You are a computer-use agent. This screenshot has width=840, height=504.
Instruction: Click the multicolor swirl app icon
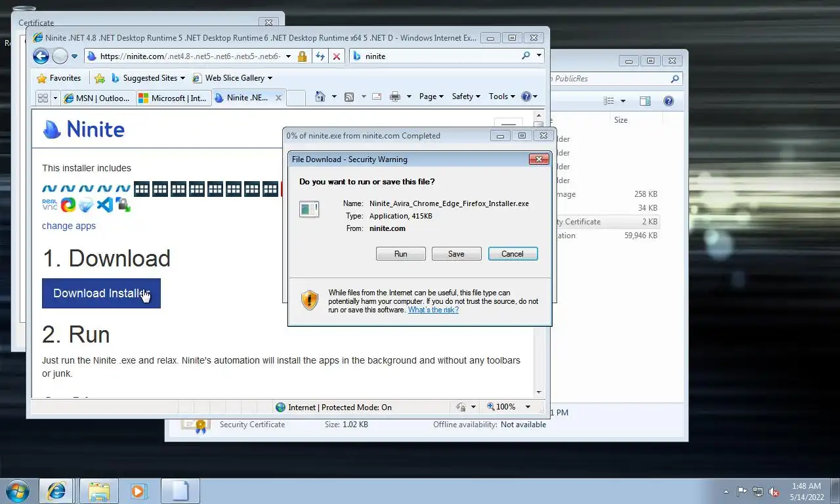click(68, 205)
